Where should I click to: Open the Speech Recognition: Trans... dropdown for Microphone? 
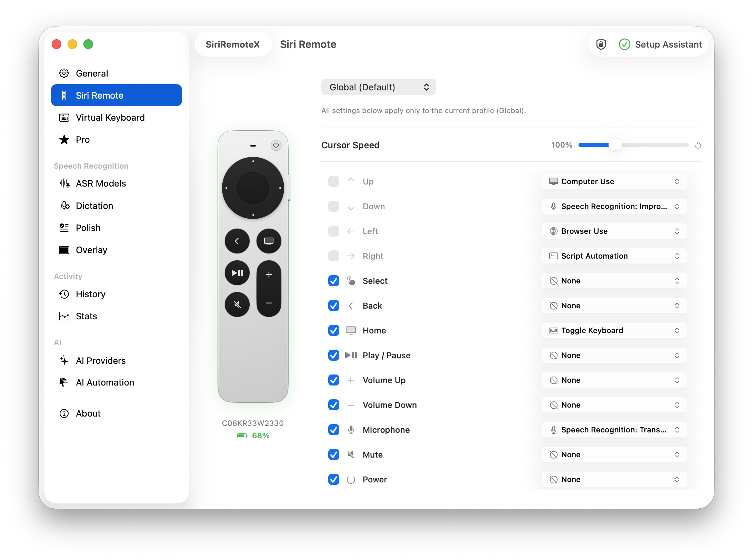pyautogui.click(x=614, y=430)
